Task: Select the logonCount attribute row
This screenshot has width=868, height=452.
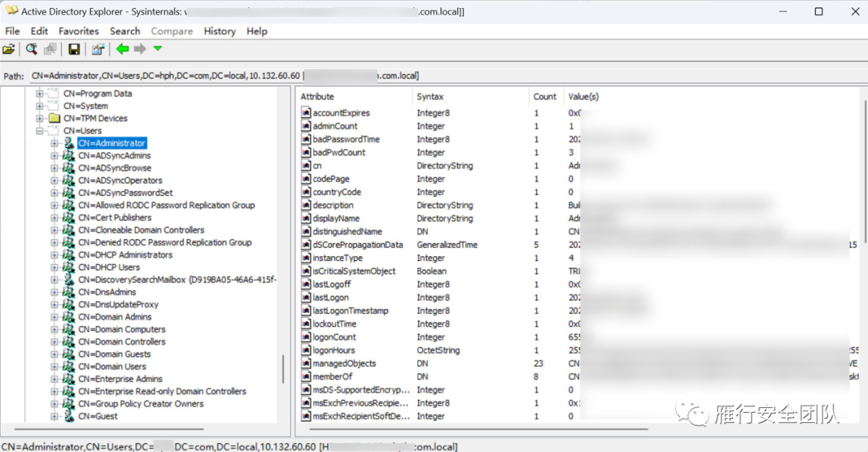Action: click(x=575, y=337)
